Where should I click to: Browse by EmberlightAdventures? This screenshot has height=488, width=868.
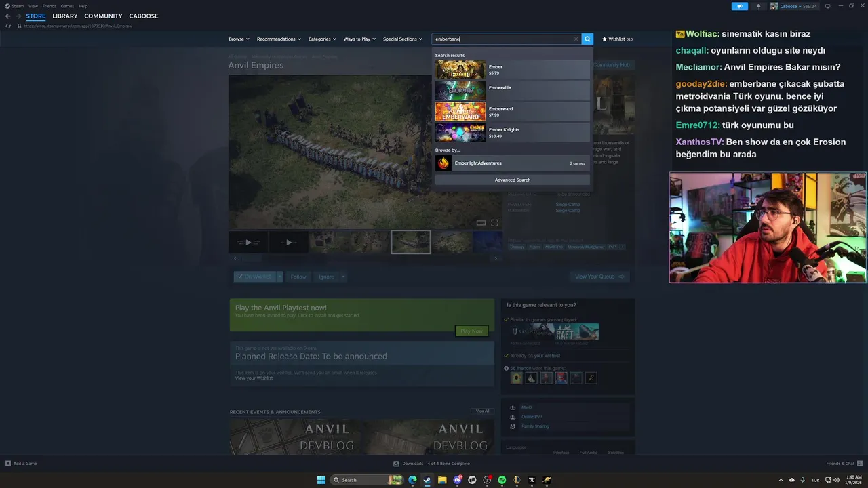tap(512, 163)
